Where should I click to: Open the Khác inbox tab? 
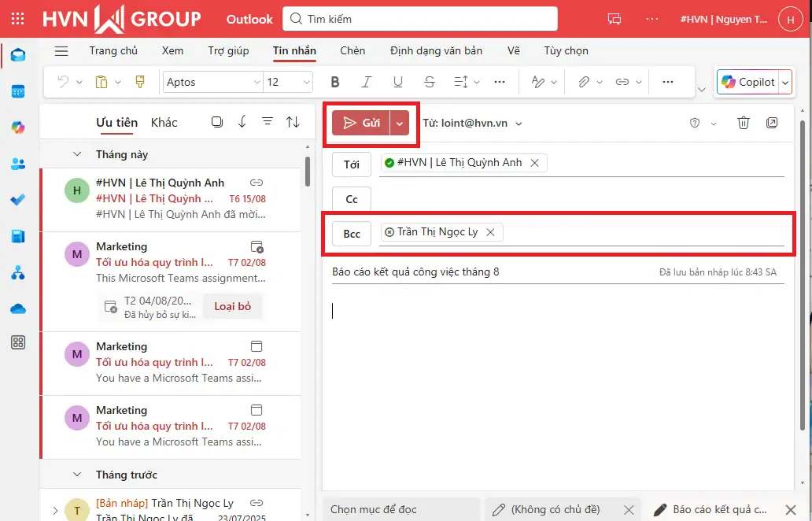(x=164, y=122)
